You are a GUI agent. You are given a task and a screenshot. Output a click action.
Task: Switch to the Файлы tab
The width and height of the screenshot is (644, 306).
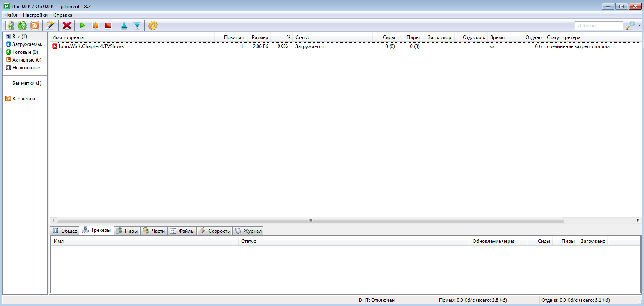coord(182,231)
